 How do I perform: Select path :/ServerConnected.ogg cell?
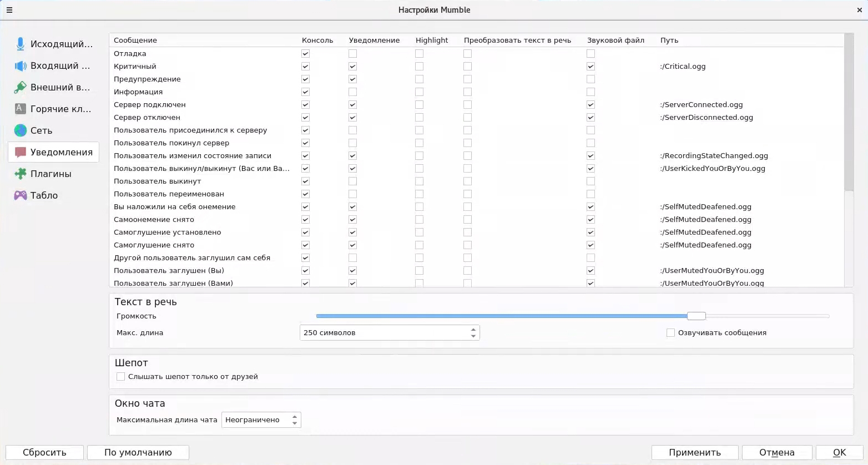coord(702,105)
